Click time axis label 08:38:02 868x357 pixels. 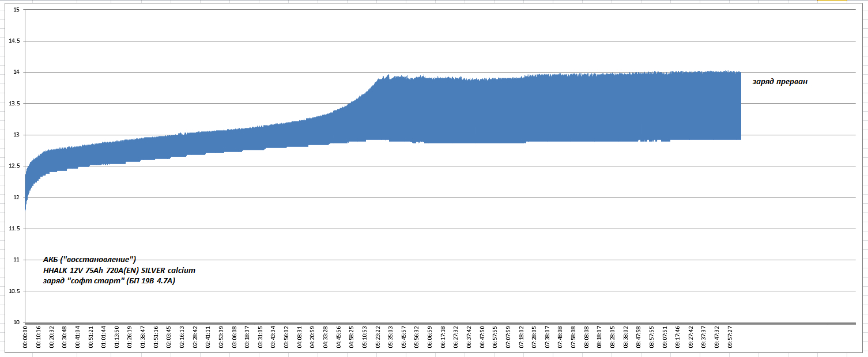click(x=626, y=337)
